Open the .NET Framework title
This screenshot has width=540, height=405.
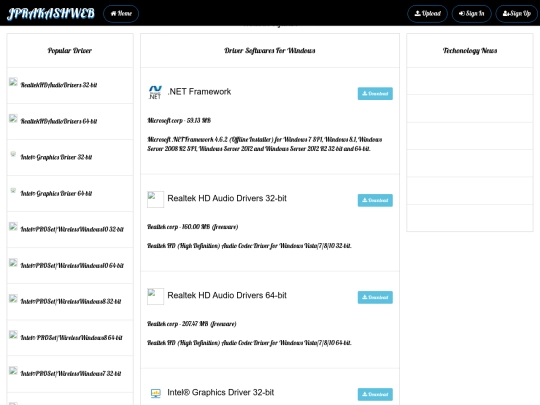[x=199, y=92]
